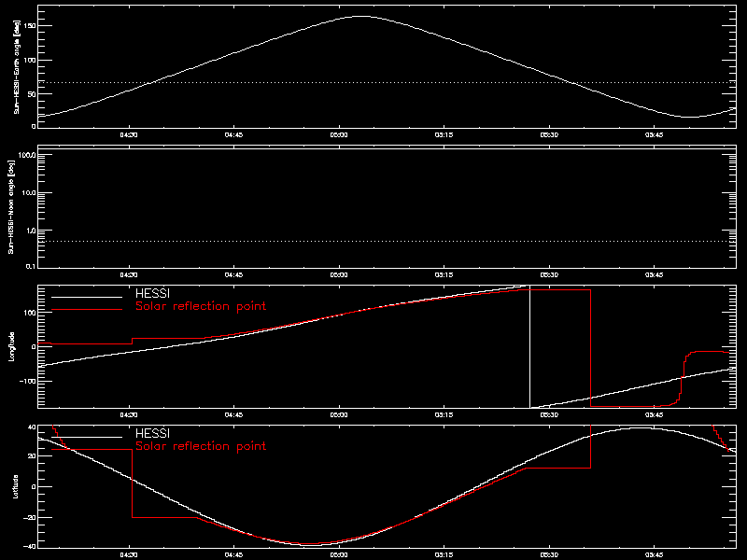Click the '20' tick on Latitude axis

coord(32,456)
